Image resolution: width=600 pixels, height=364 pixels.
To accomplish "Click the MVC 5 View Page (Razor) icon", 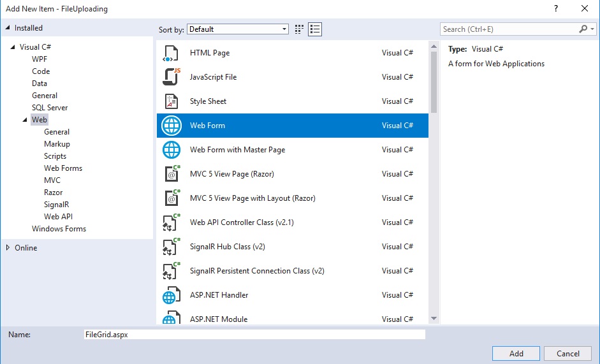I will [171, 174].
